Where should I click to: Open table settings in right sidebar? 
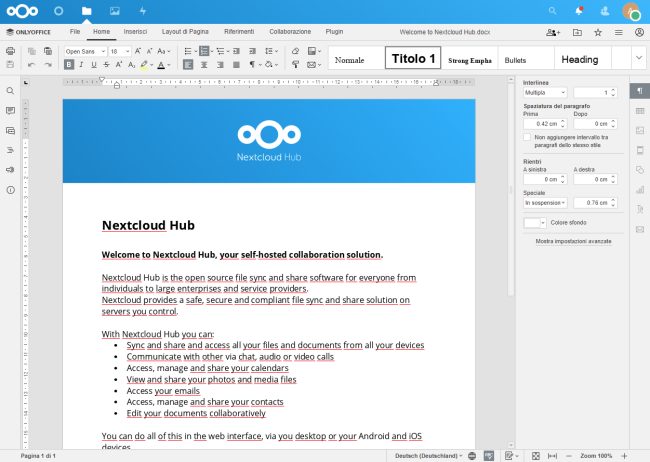coord(640,111)
